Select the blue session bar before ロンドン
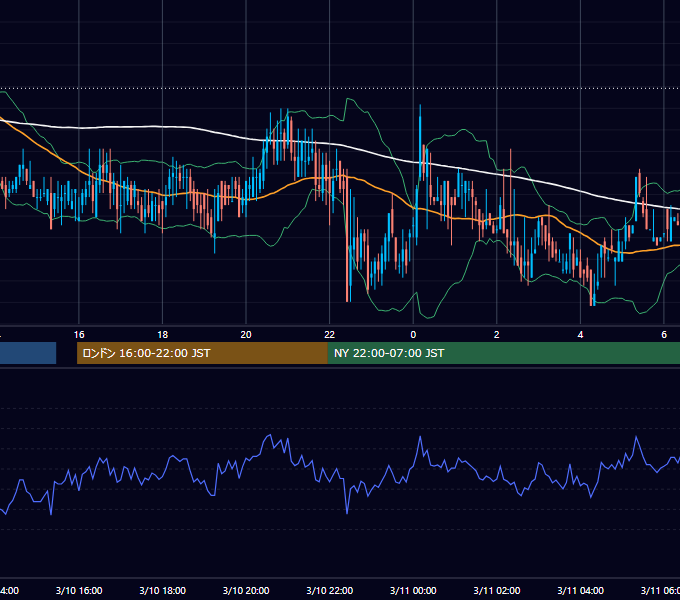The height and width of the screenshot is (600, 680). point(28,353)
